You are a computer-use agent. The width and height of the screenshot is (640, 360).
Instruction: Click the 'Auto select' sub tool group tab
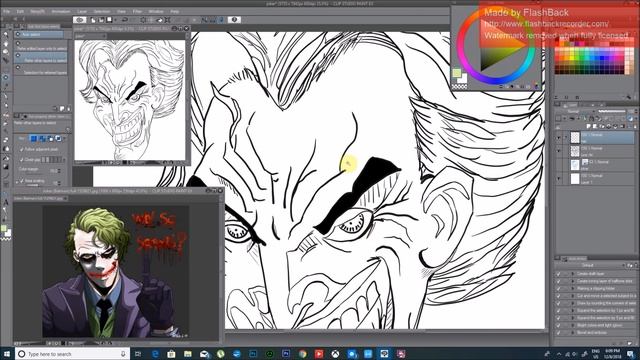click(39, 35)
